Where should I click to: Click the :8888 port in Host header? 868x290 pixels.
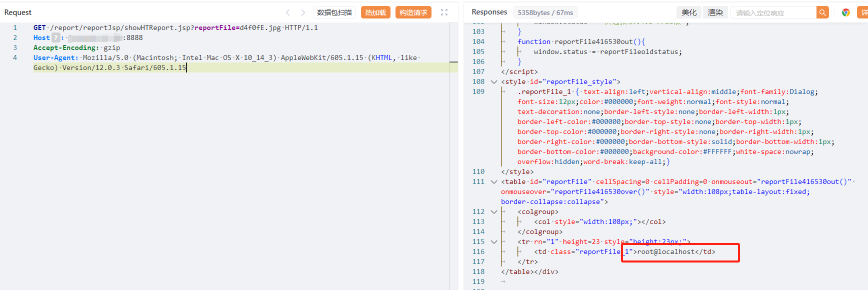click(x=132, y=37)
